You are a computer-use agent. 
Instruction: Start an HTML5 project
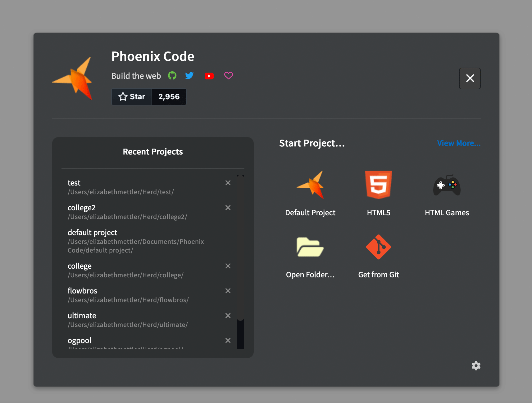(379, 194)
